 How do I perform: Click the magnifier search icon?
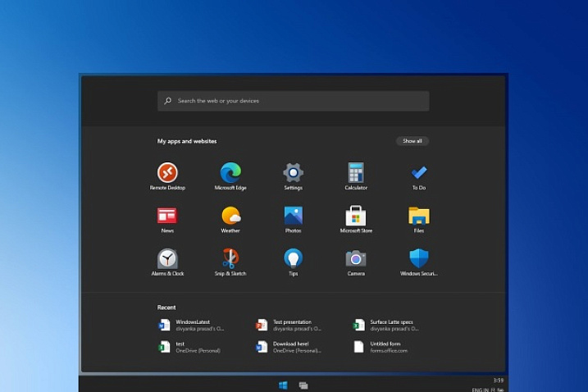click(x=167, y=101)
